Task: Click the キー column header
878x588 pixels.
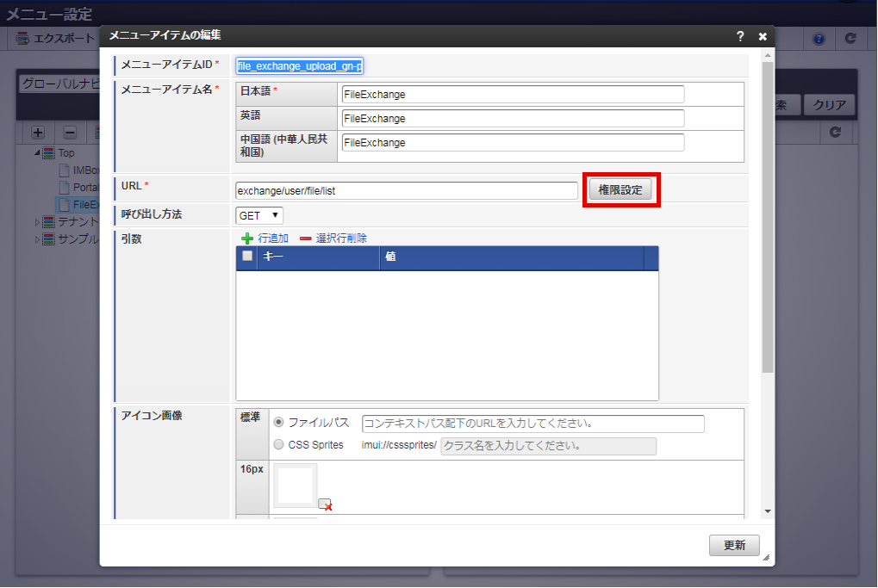Action: pos(318,257)
